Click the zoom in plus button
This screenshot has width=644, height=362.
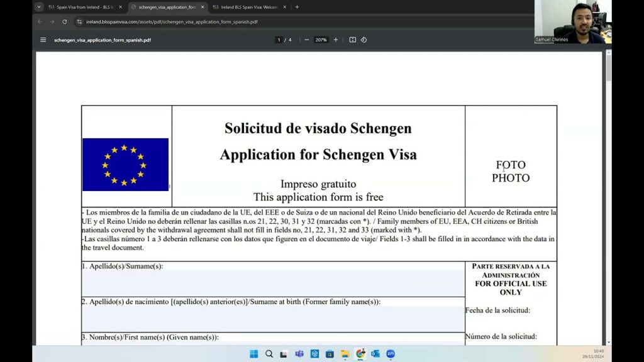(336, 40)
